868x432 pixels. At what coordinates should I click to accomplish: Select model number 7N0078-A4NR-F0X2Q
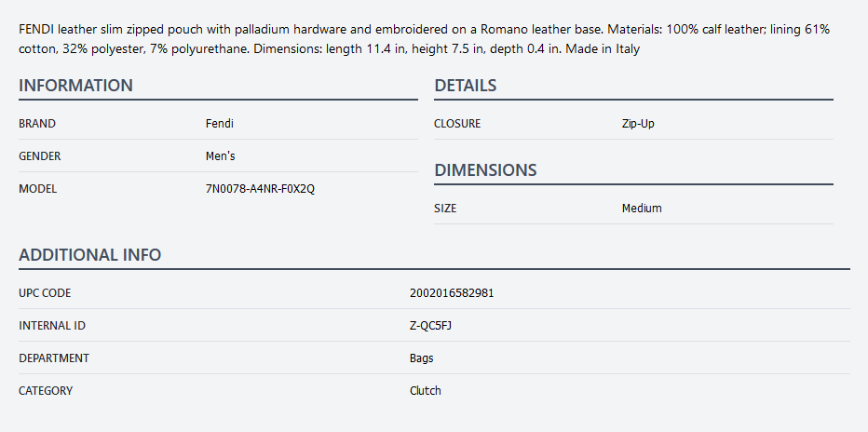[x=260, y=189]
